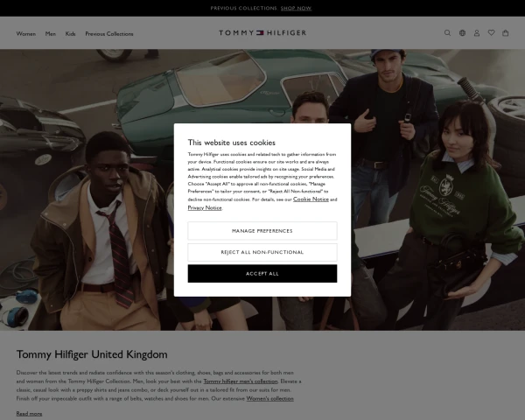Follow the Women's collection link
Image resolution: width=525 pixels, height=420 pixels.
[x=269, y=398]
